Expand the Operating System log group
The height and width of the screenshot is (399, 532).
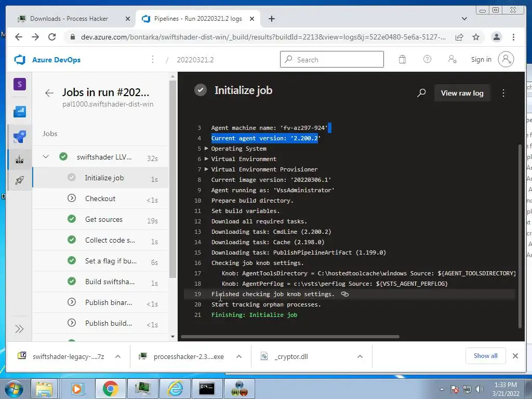206,148
